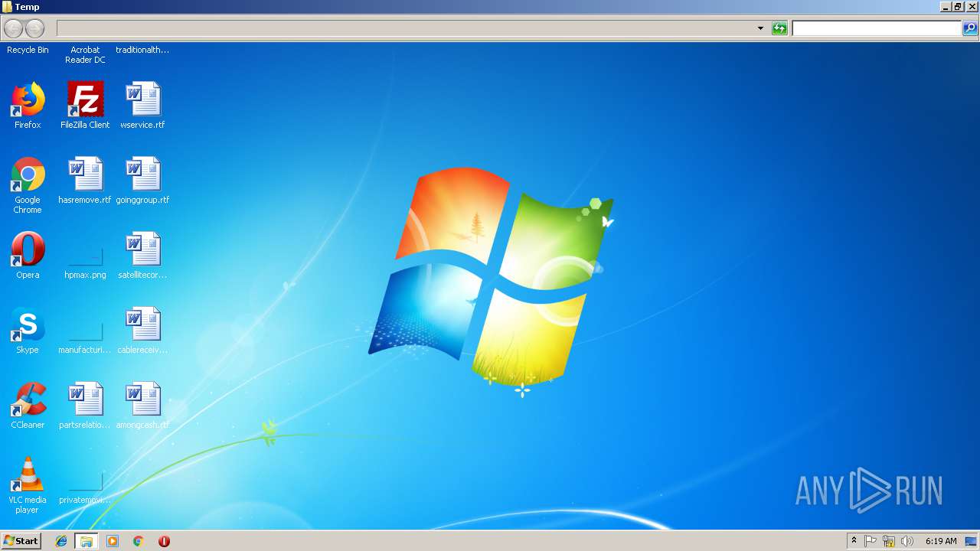Restore down the Temp window
This screenshot has width=980, height=551.
click(958, 6)
